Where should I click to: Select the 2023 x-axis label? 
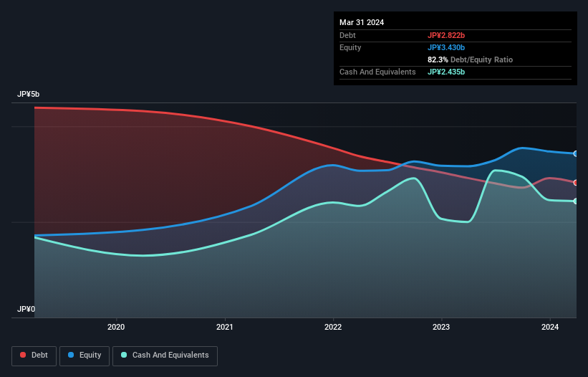441,327
